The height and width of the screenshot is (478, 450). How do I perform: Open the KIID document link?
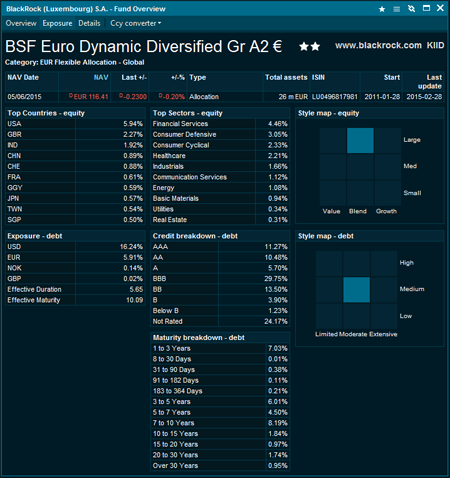[x=435, y=45]
